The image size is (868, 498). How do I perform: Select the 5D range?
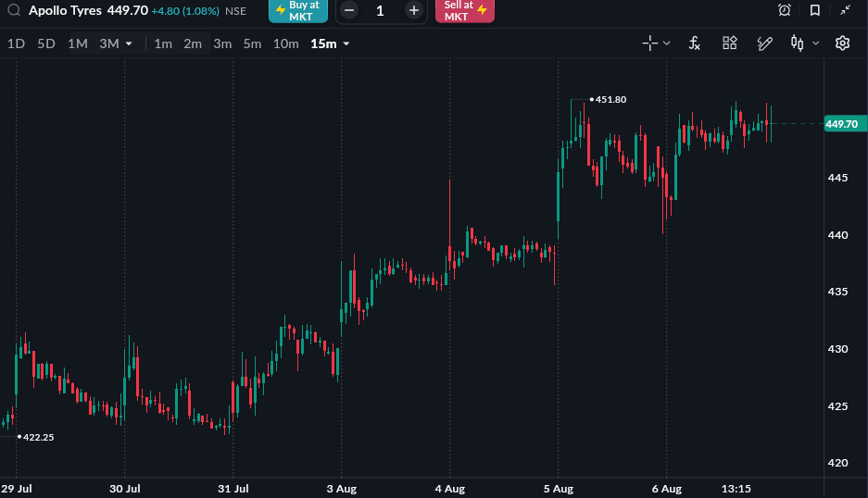pos(46,44)
